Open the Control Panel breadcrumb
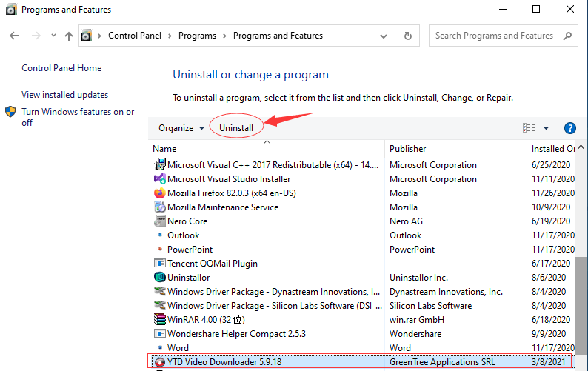The image size is (588, 371). pos(135,36)
